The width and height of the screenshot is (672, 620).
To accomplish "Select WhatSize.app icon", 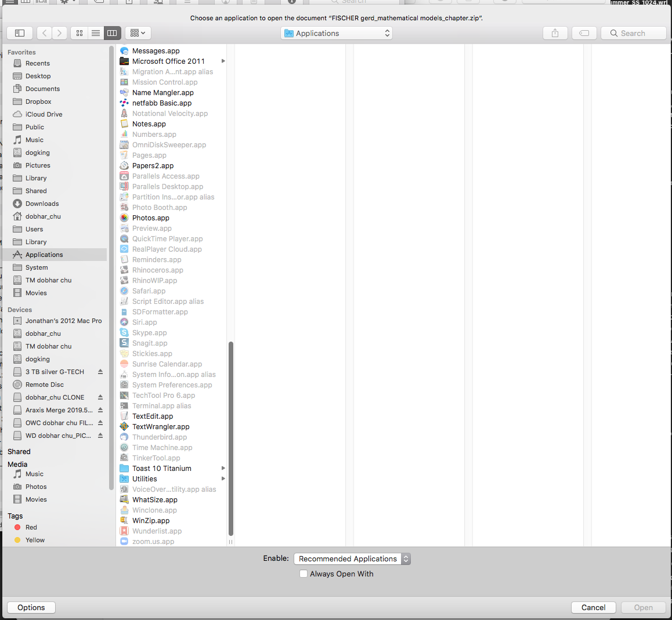I will point(124,499).
